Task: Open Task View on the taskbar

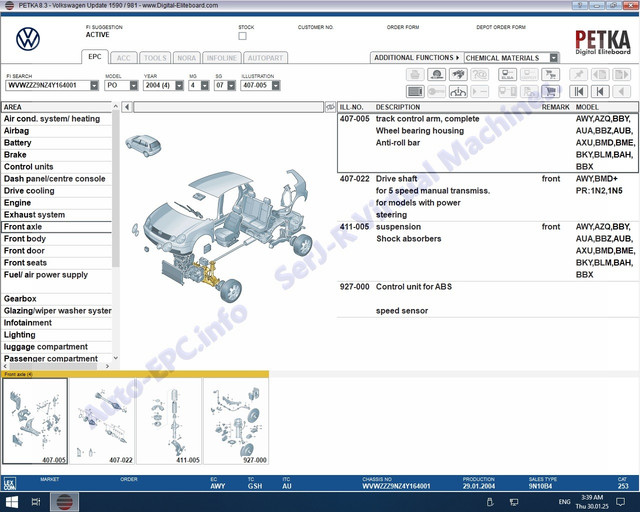Action: coord(36,502)
